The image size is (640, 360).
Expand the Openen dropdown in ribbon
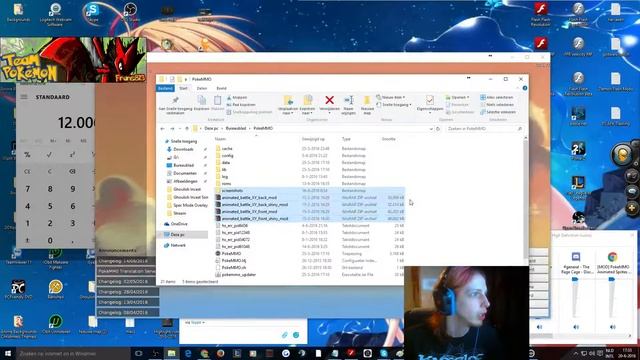(x=457, y=98)
